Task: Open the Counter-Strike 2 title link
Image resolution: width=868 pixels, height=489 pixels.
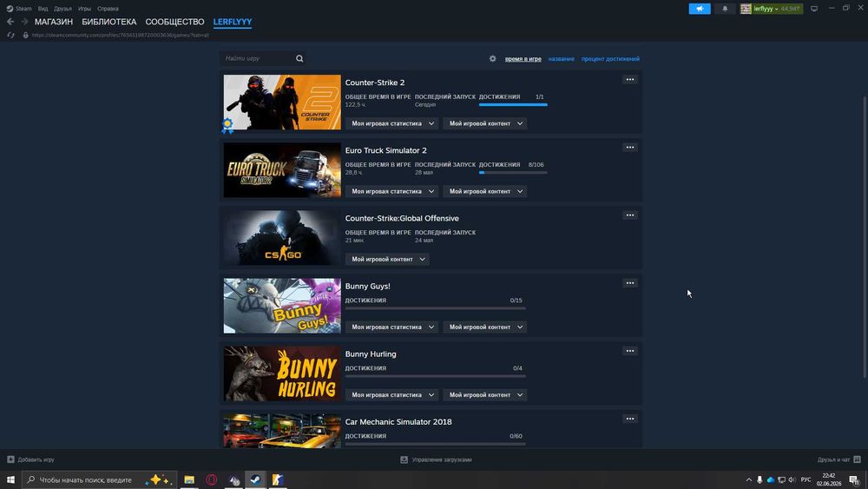Action: coord(375,83)
